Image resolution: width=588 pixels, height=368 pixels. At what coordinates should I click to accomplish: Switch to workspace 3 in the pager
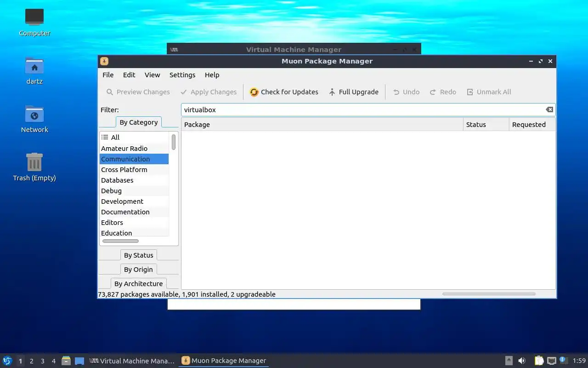(x=42, y=361)
